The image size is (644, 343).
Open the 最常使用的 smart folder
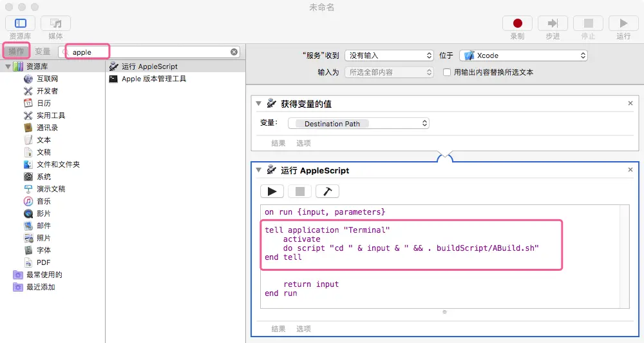pyautogui.click(x=38, y=275)
